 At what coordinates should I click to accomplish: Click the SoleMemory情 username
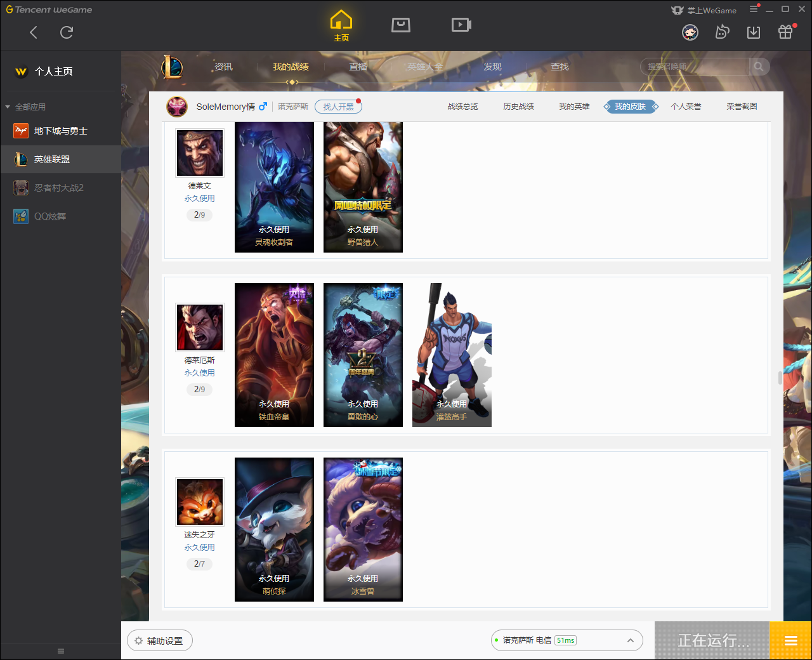point(225,107)
